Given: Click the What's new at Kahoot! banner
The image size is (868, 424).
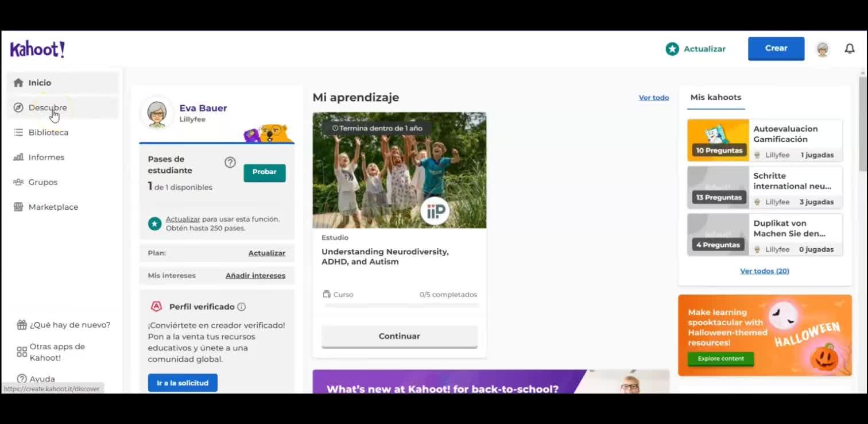Looking at the screenshot, I should (491, 381).
